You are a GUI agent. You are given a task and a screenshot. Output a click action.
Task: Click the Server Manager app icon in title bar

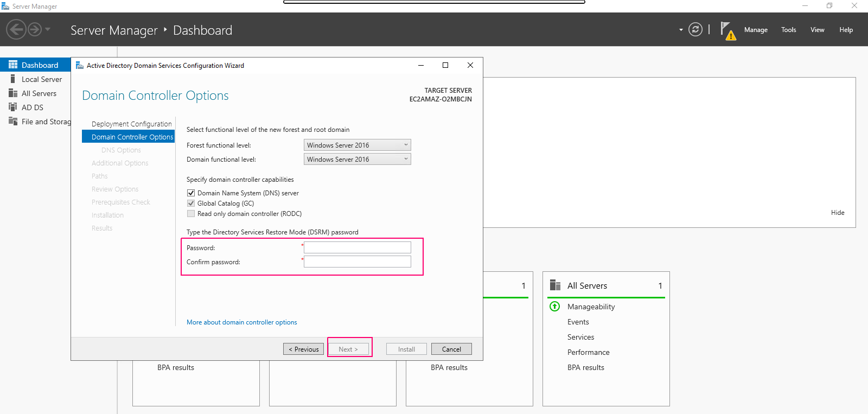[x=5, y=6]
